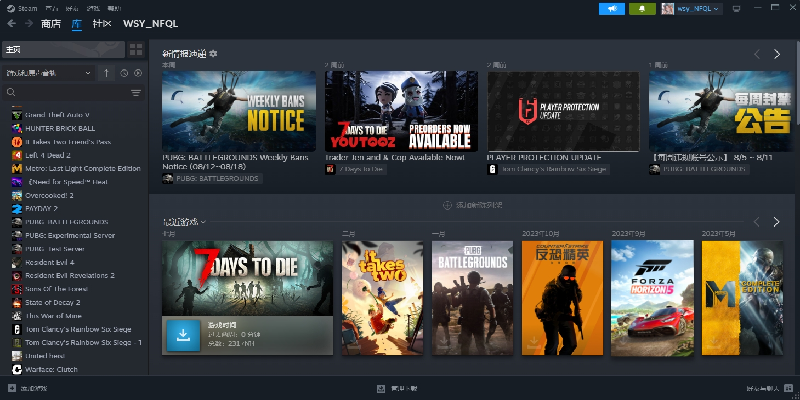Open the Forza Horizon 5 game cover
This screenshot has width=800, height=400.
coord(652,298)
